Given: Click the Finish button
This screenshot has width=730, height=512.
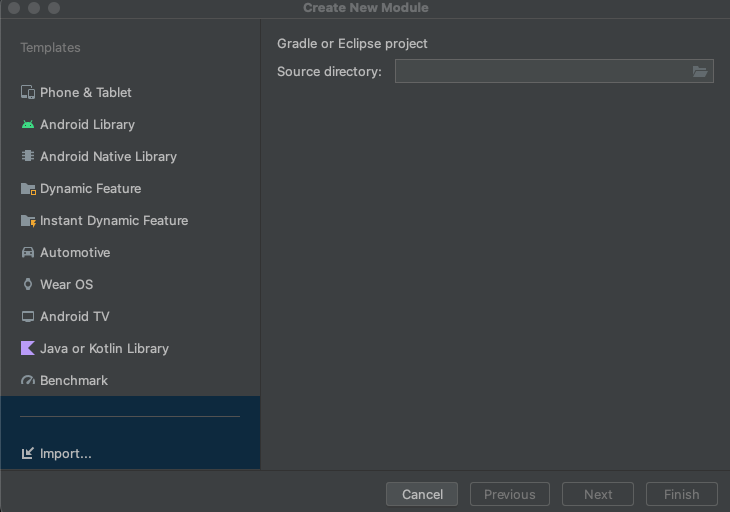Looking at the screenshot, I should tap(682, 494).
